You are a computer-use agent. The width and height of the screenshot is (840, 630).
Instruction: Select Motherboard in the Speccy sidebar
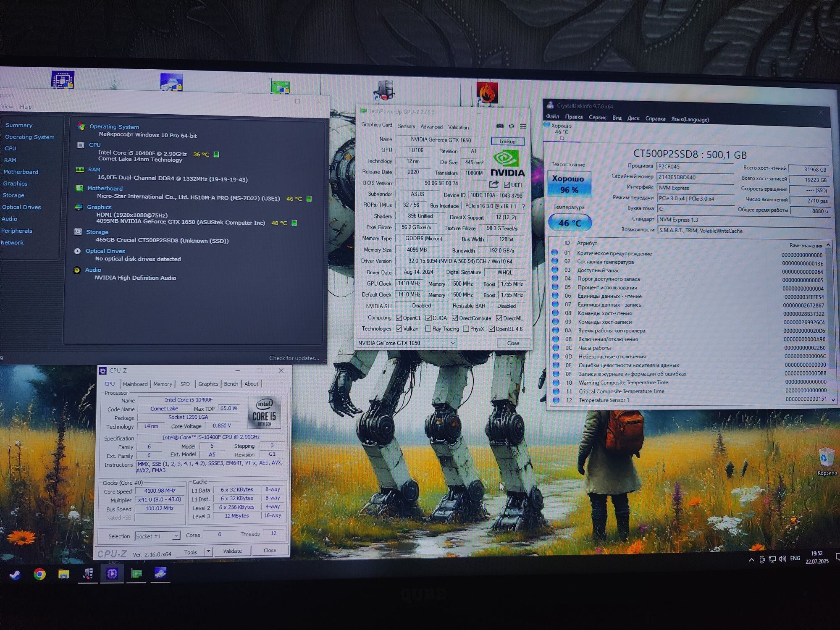tap(21, 172)
